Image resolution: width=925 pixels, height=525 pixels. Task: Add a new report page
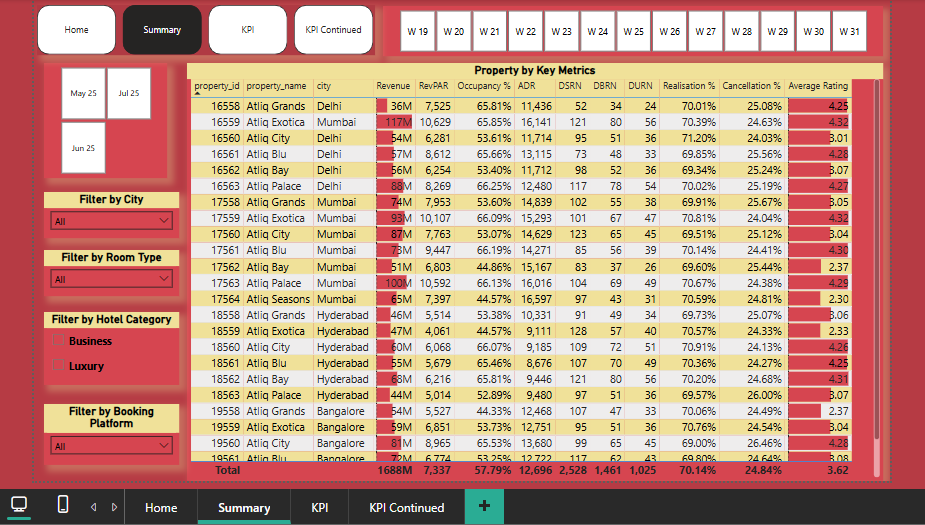[484, 506]
